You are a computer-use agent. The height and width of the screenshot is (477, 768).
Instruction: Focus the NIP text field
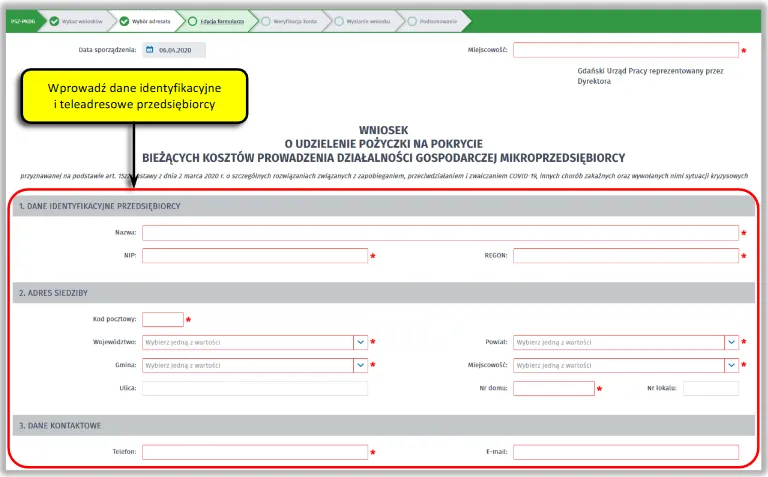click(255, 256)
